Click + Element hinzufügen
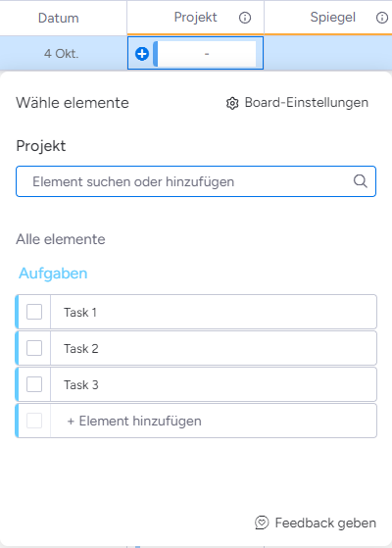The width and height of the screenshot is (392, 548). [x=134, y=422]
